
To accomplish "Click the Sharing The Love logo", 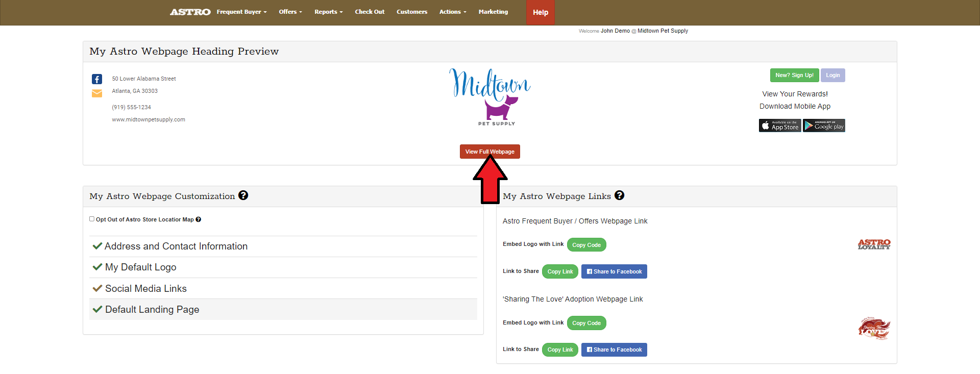I will tap(874, 328).
